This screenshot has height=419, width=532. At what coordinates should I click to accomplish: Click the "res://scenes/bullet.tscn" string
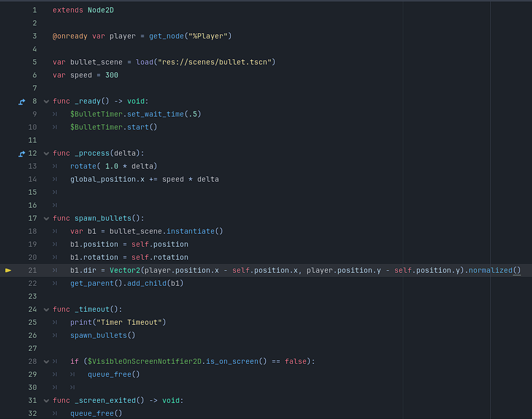[215, 62]
